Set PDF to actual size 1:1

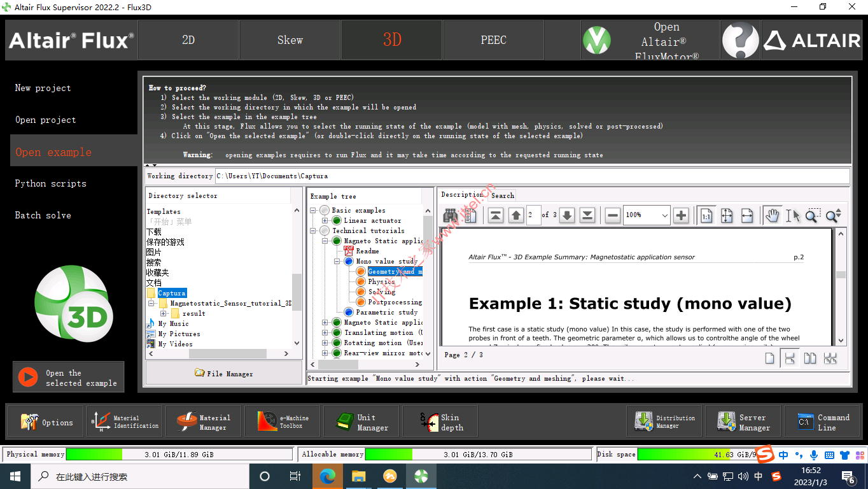[706, 215]
